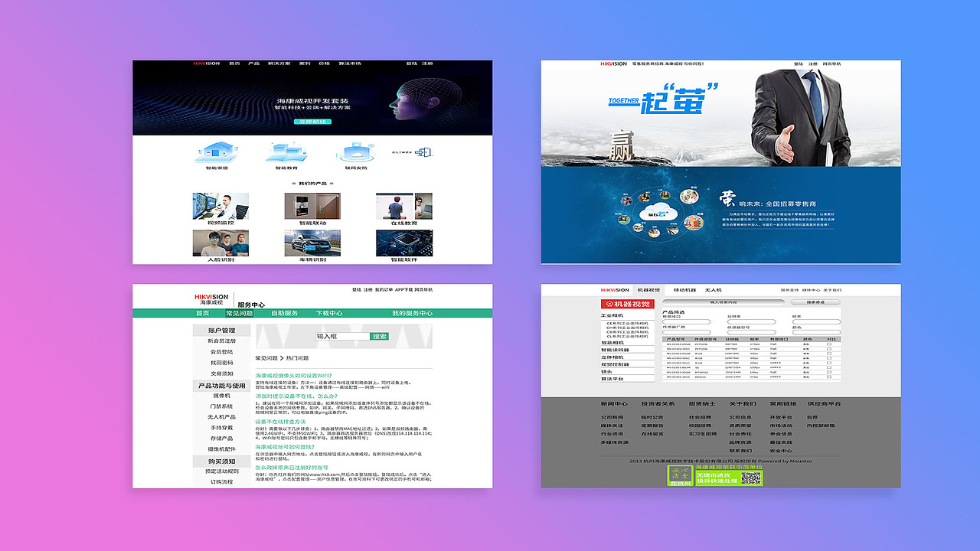Image resolution: width=980 pixels, height=551 pixels.
Task: Select 解决方案 in dark homepage navigation
Action: coord(279,64)
